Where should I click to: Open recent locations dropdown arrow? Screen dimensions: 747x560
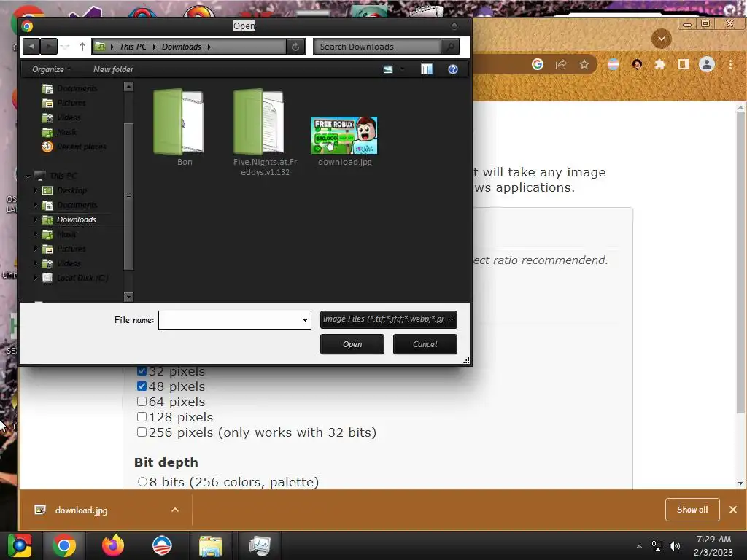click(66, 47)
